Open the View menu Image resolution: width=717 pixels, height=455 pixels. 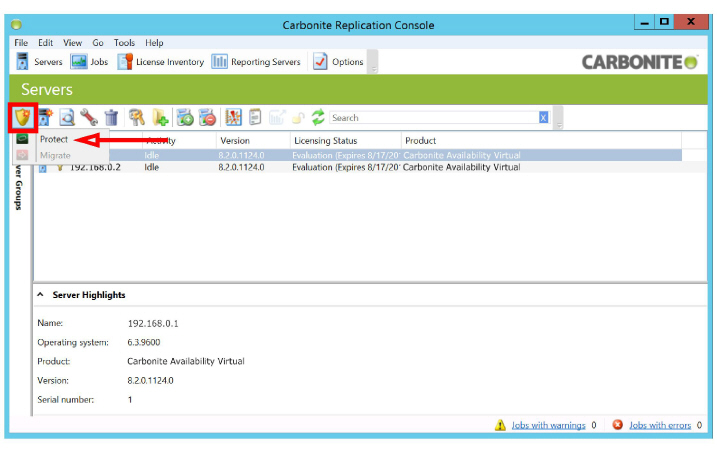click(x=72, y=43)
